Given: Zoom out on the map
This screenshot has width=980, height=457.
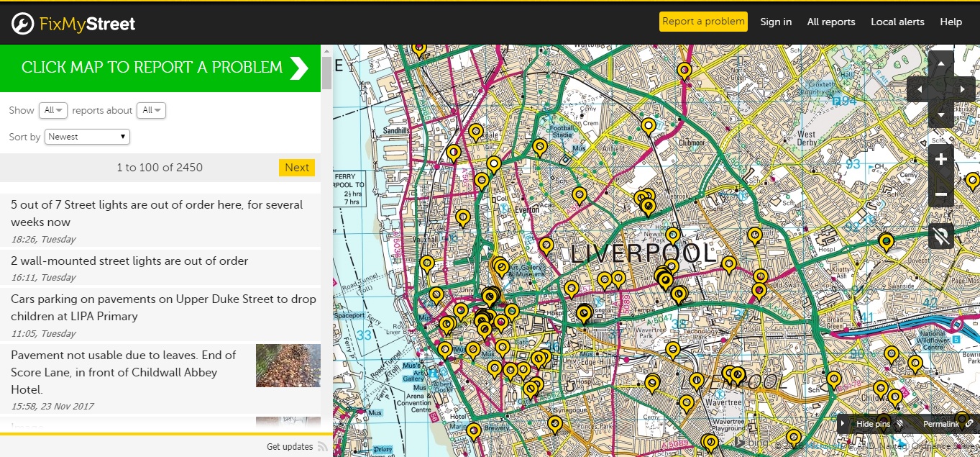Looking at the screenshot, I should pos(940,194).
